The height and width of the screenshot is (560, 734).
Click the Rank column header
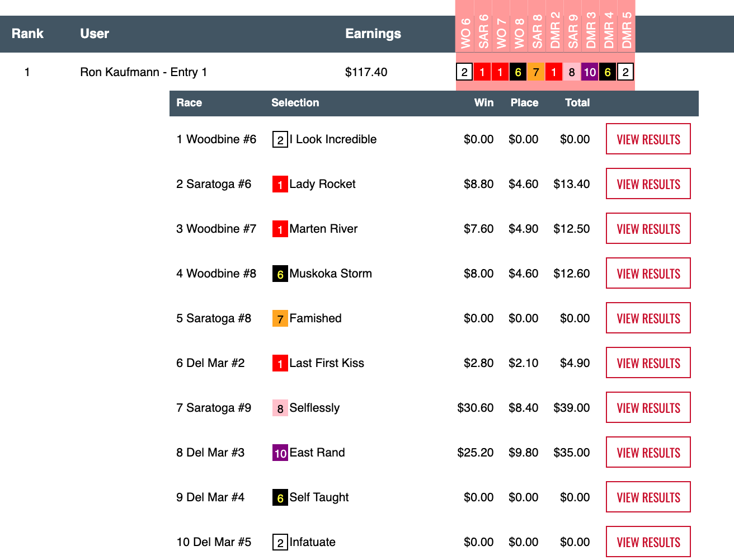[x=27, y=34]
